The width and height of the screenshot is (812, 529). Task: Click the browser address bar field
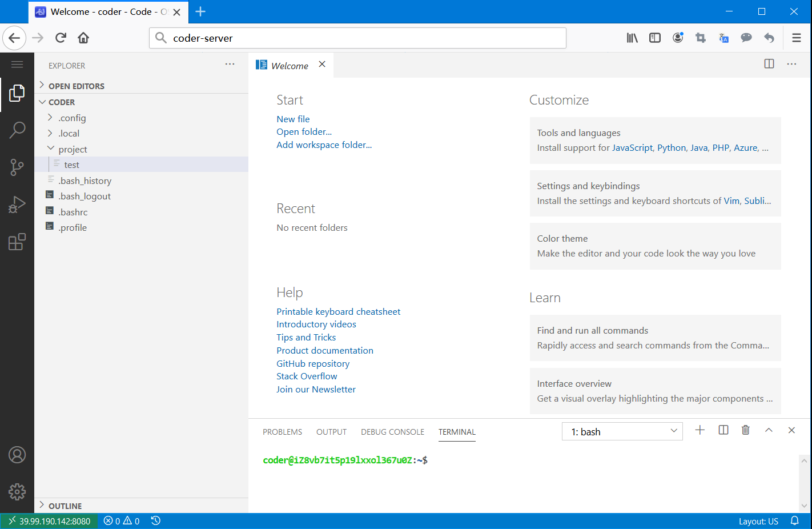point(365,38)
